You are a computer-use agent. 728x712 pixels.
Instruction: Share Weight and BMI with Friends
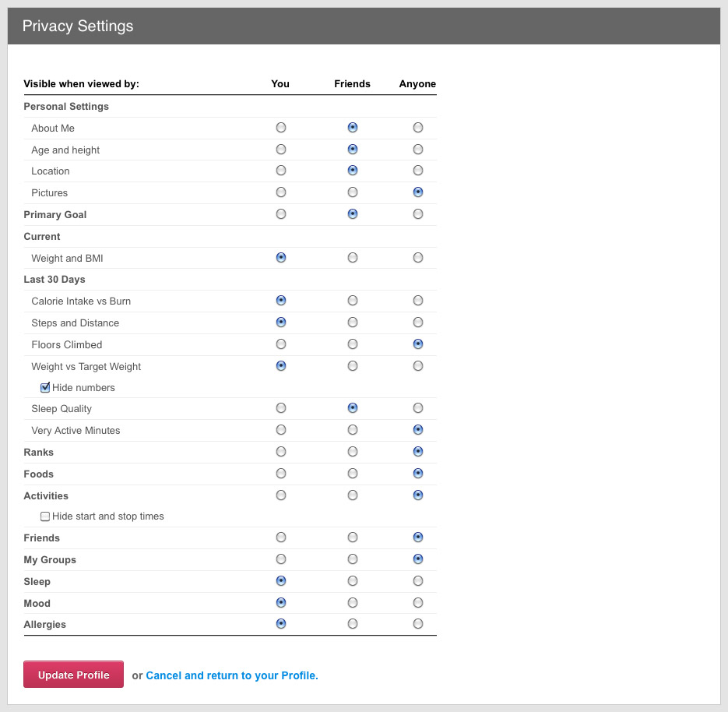[353, 257]
